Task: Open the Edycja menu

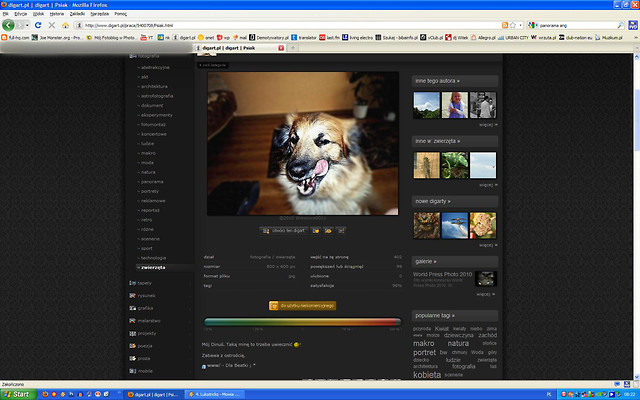Action: pos(20,14)
